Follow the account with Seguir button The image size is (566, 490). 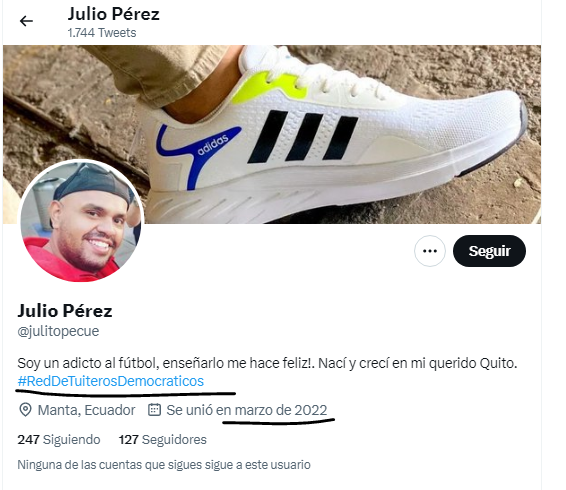click(x=489, y=251)
